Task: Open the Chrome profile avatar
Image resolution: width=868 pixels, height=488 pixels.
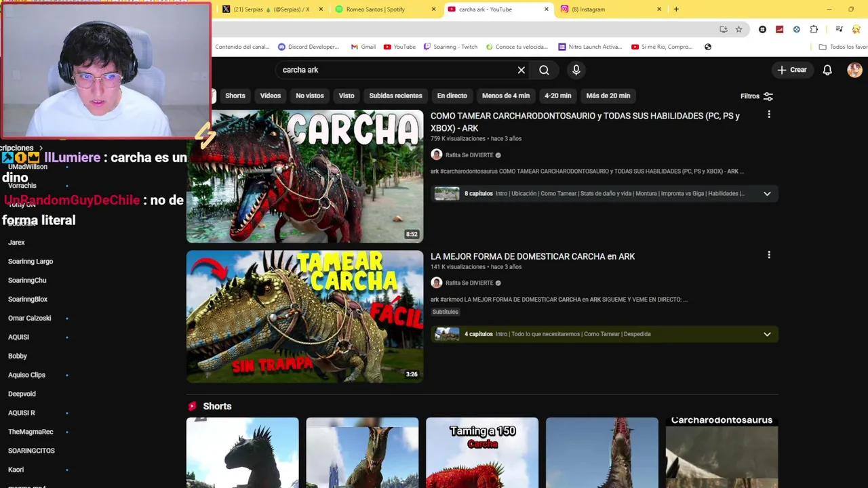Action: tap(857, 29)
